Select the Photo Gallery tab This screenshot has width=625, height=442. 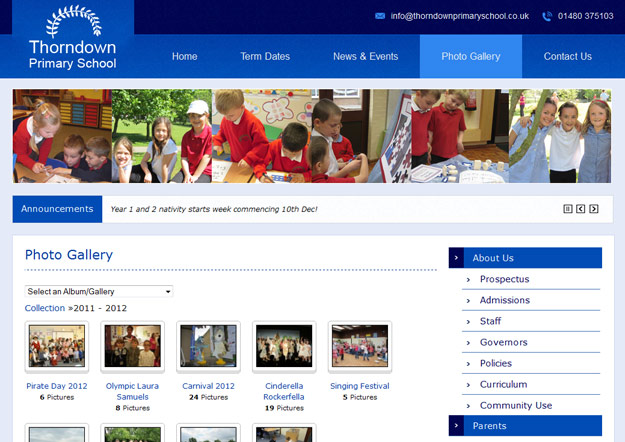(471, 56)
